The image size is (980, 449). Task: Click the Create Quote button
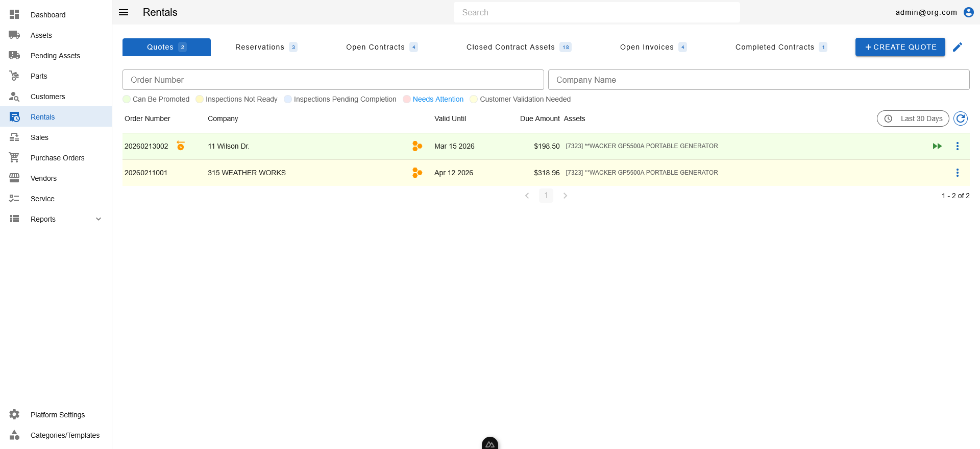[900, 47]
